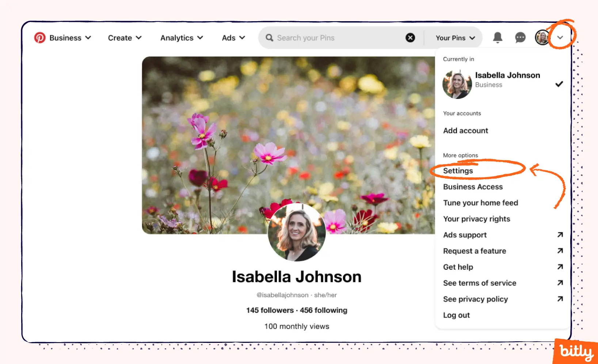This screenshot has width=598, height=364.
Task: Clear the search field with the X icon
Action: pos(411,37)
